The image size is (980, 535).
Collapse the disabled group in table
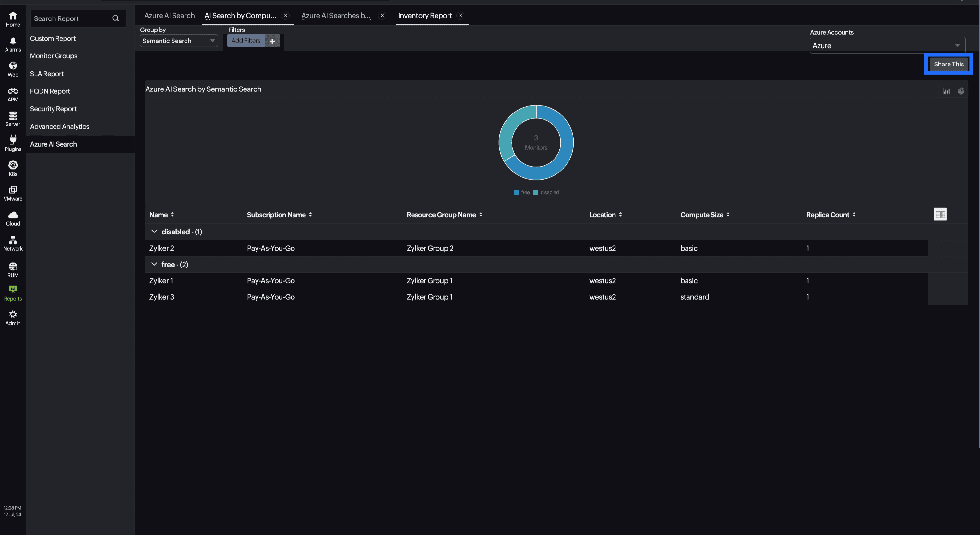click(154, 232)
